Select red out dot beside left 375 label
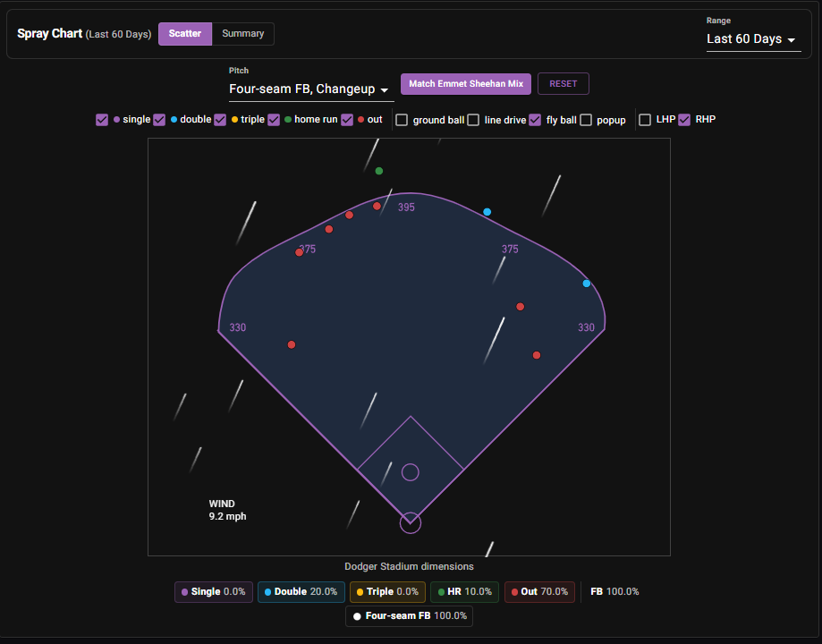Image resolution: width=822 pixels, height=644 pixels. click(300, 252)
